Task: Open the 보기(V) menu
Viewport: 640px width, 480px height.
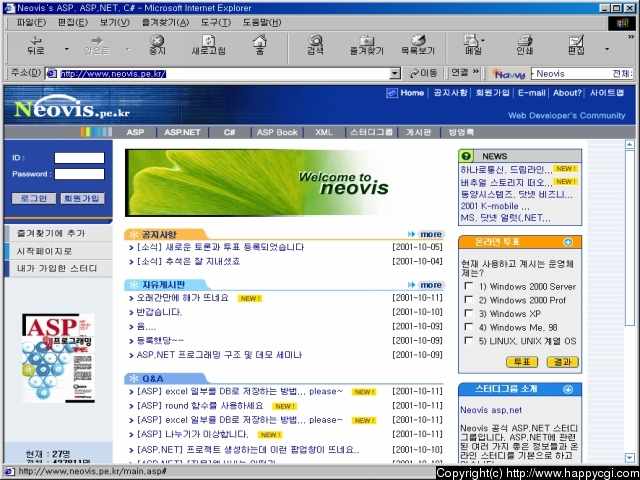Action: pyautogui.click(x=115, y=22)
